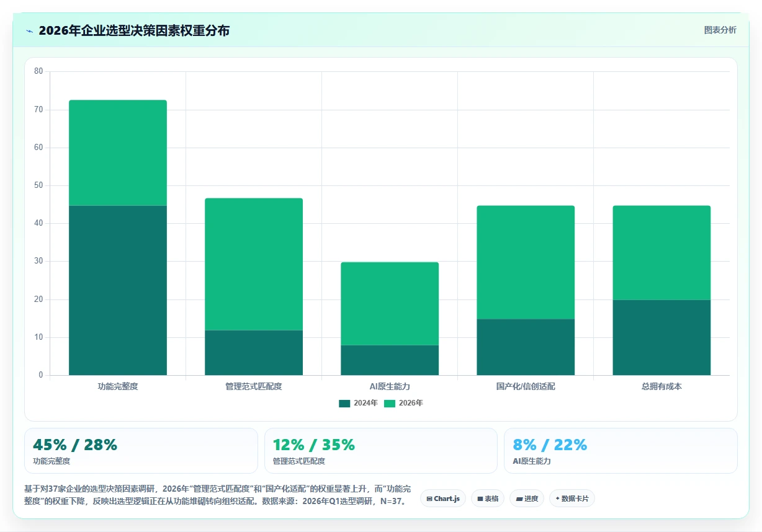Click the 2026 segment of 国产化/信创适配 bar
The width and height of the screenshot is (762, 532).
pos(526,262)
